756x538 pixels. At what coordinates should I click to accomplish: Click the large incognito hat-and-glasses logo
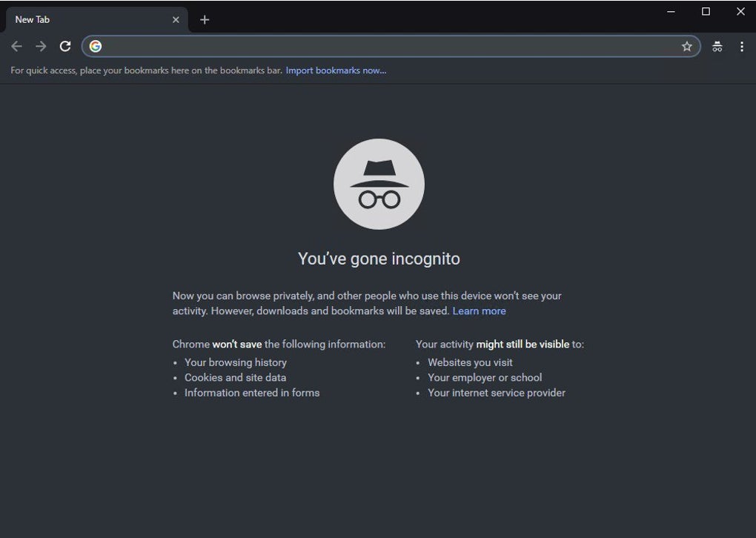[379, 185]
